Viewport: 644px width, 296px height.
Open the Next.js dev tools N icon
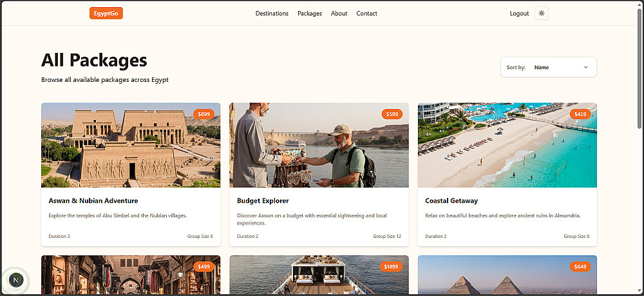[16, 281]
